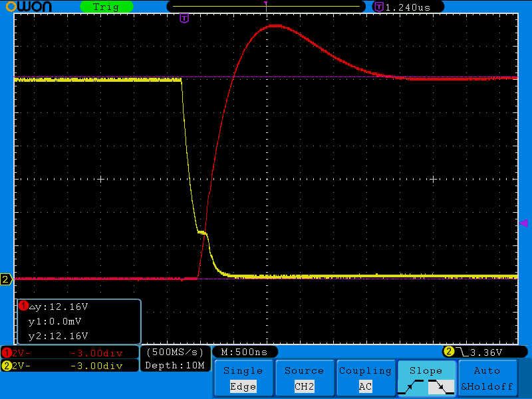Click the 3.36V trigger level readout
The width and height of the screenshot is (532, 399).
[x=486, y=352]
